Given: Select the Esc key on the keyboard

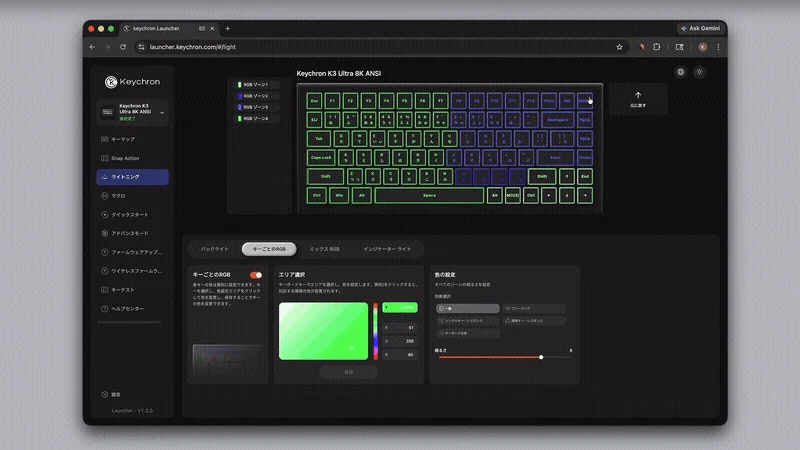Looking at the screenshot, I should click(314, 101).
